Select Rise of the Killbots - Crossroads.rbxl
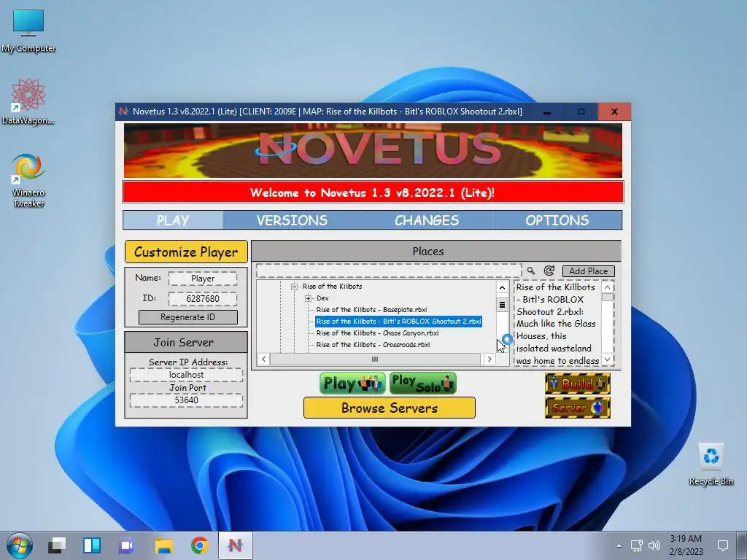This screenshot has width=747, height=560. (373, 345)
